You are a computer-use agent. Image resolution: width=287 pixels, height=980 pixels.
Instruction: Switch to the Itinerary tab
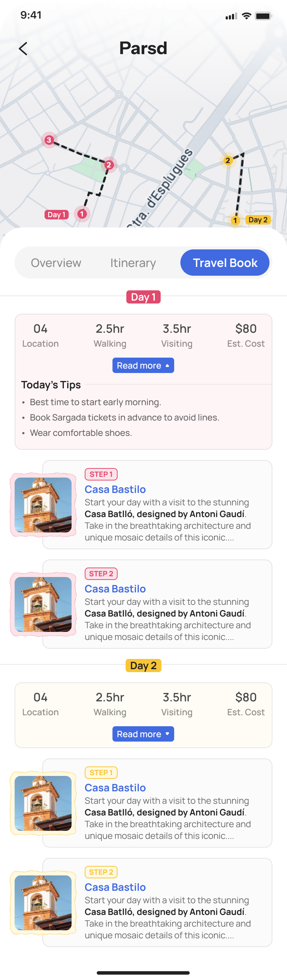click(133, 263)
